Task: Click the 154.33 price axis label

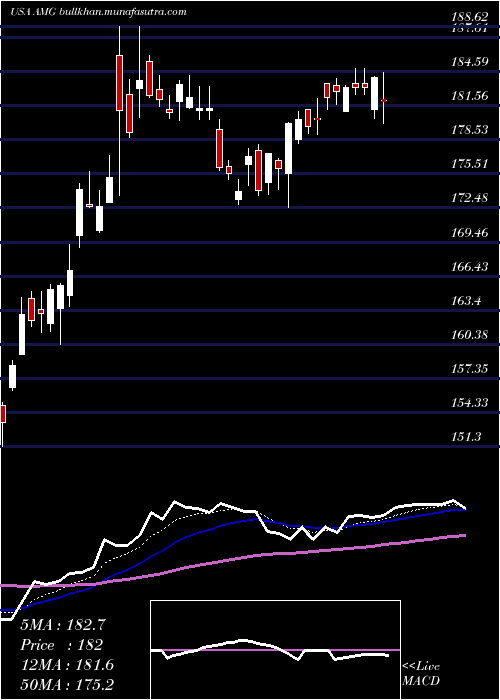Action: [469, 402]
